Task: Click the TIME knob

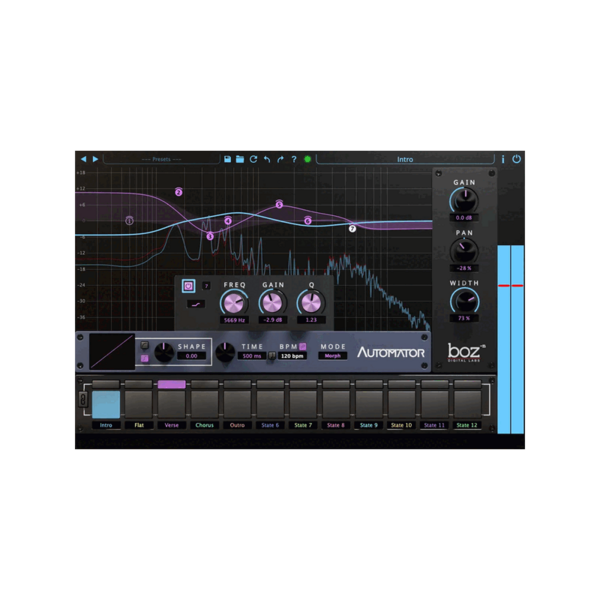Action: [225, 352]
